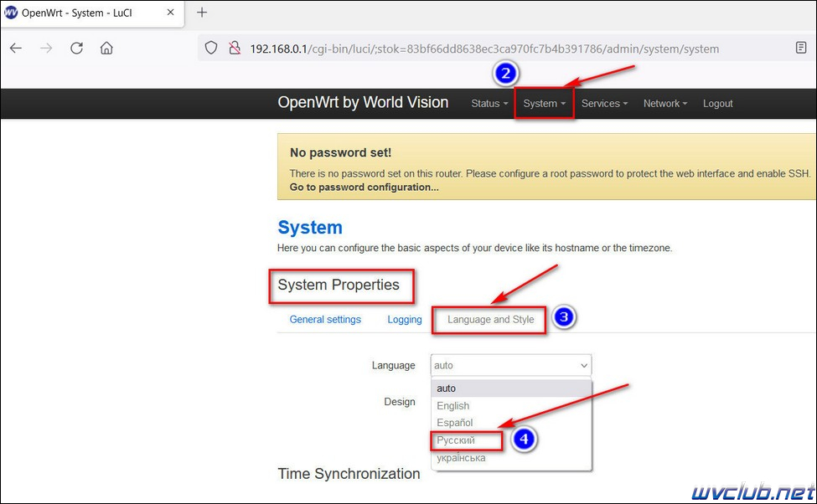The width and height of the screenshot is (817, 504).
Task: Switch to the Logging tab
Action: pos(405,320)
